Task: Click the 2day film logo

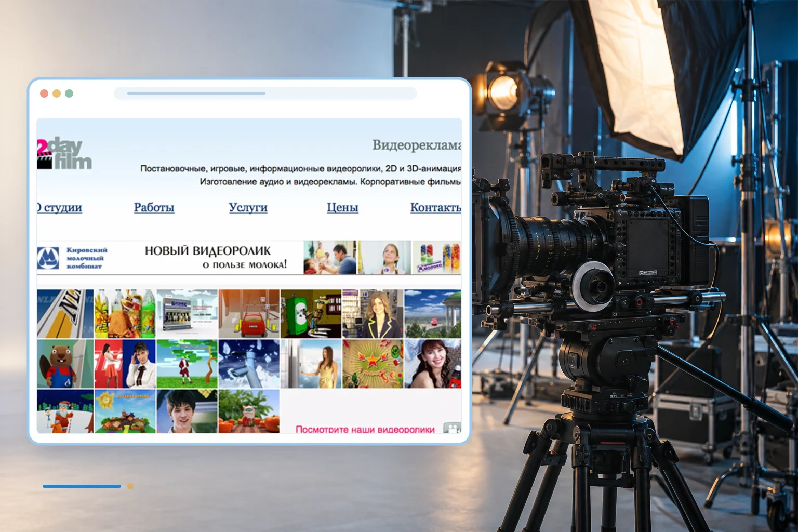Action: coord(64,154)
